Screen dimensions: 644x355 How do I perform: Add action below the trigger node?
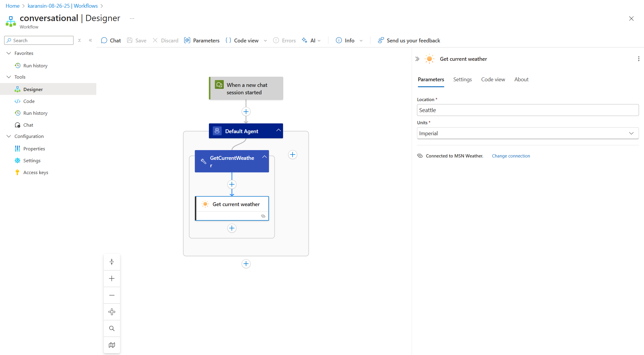tap(246, 112)
